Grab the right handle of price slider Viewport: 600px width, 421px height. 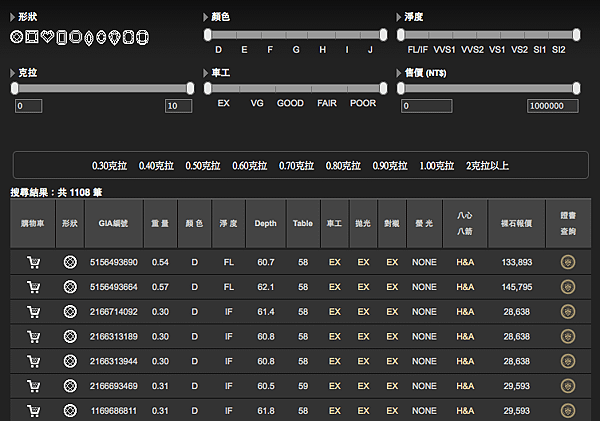pyautogui.click(x=576, y=88)
